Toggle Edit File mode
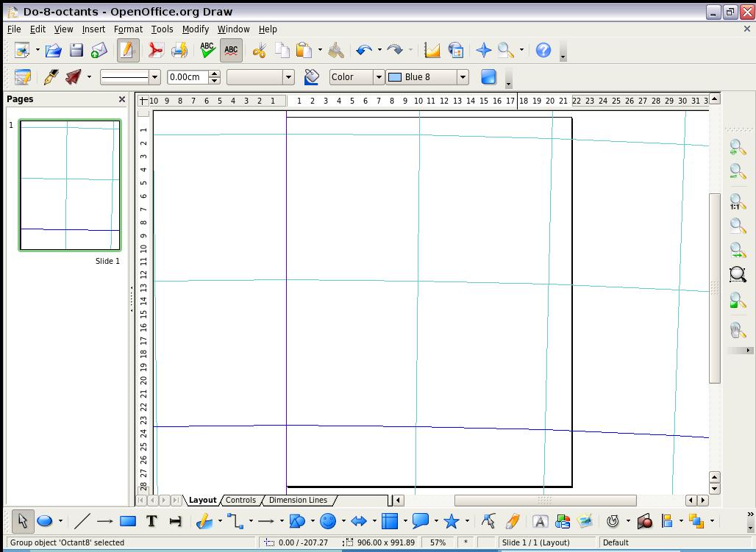The width and height of the screenshot is (756, 552). (x=128, y=50)
